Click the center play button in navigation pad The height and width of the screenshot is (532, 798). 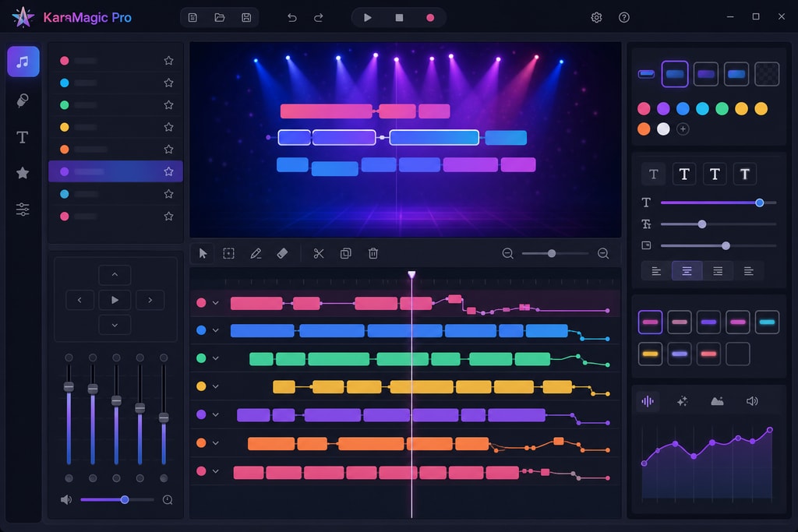pos(115,300)
